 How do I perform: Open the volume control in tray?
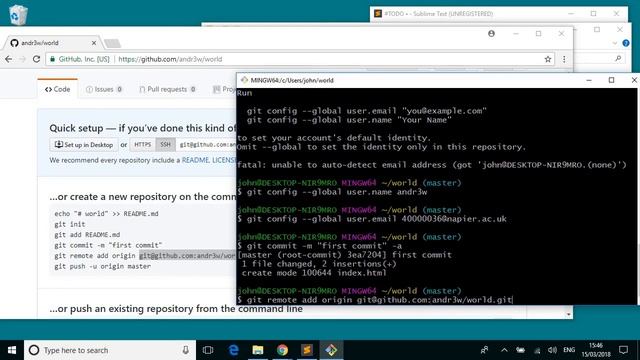tap(552, 350)
